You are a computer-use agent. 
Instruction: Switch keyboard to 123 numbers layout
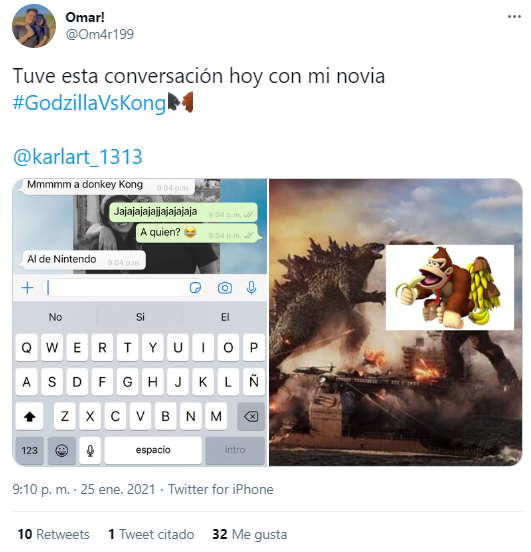pyautogui.click(x=30, y=450)
